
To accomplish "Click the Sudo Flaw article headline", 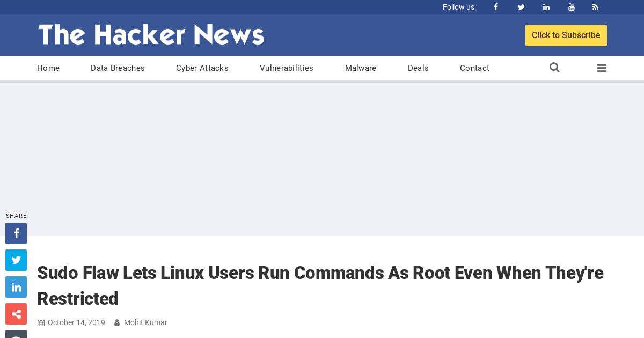I will point(320,286).
